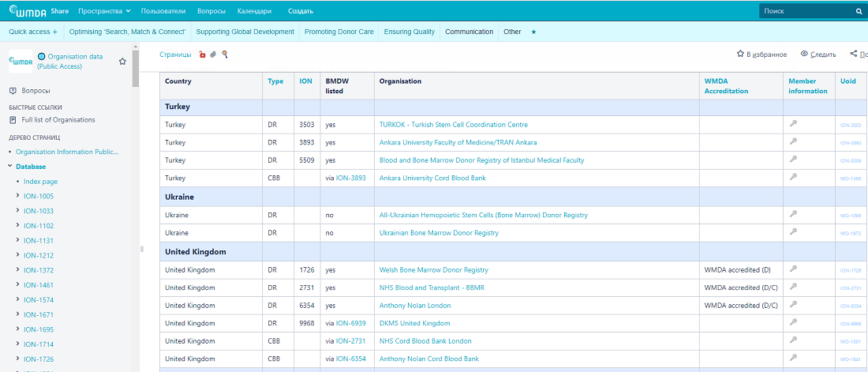Click the Создать button
Image resolution: width=868 pixels, height=372 pixels.
(301, 11)
